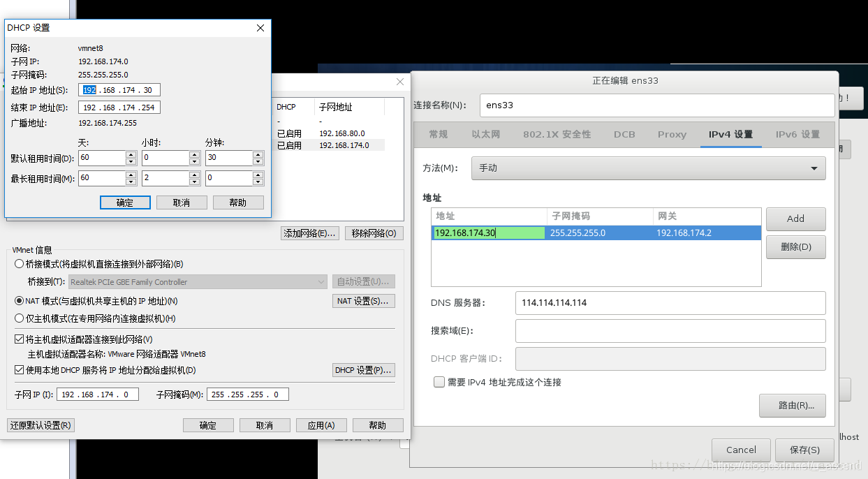Click 网关 column header
868x479 pixels.
click(x=707, y=216)
